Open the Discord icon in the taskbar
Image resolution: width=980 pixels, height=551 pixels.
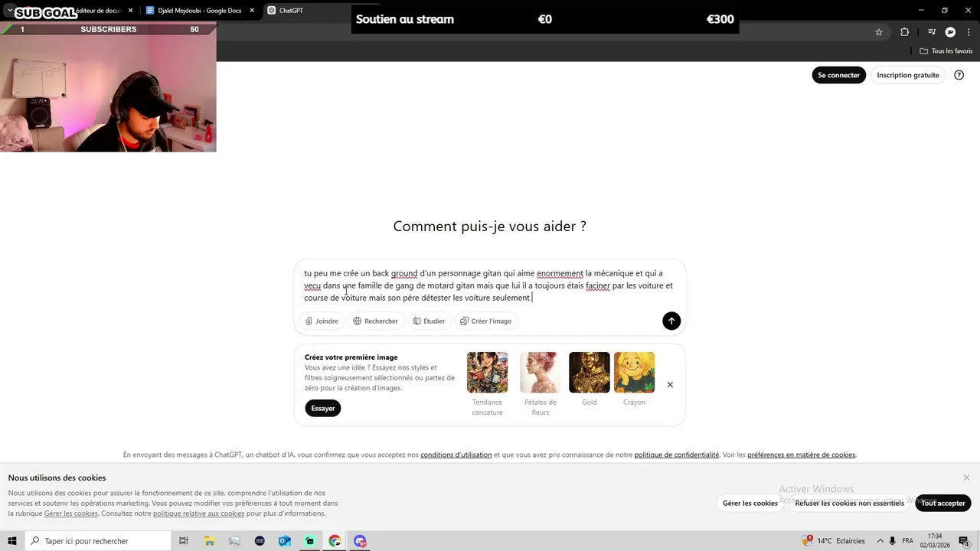(x=360, y=541)
